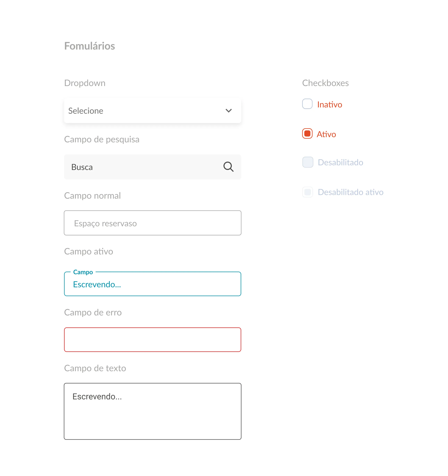Viewport: 448px width, 476px height.
Task: Click the magnifying glass search icon
Action: pos(228,167)
